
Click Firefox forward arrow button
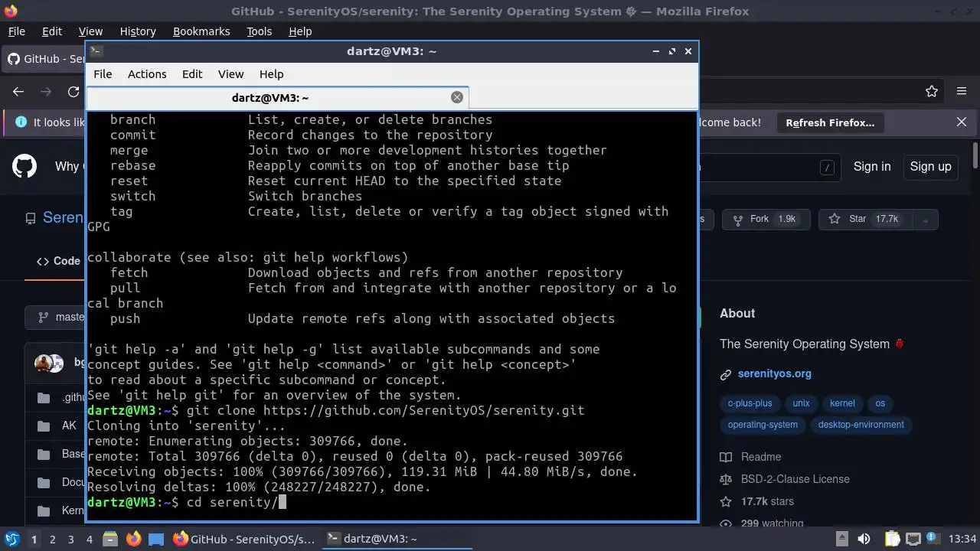(x=46, y=92)
